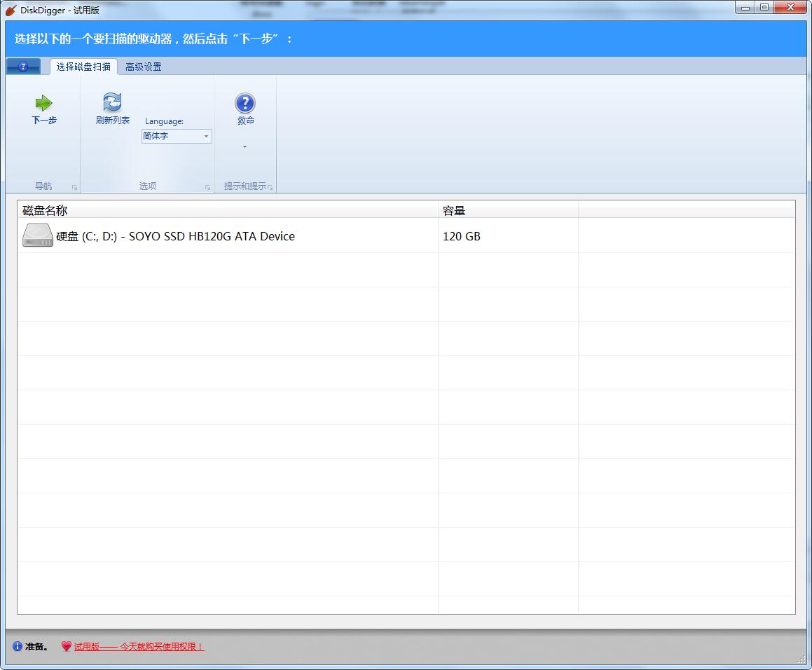Click the 试用版 purchase link
Viewport: 812px width, 670px height.
[139, 647]
